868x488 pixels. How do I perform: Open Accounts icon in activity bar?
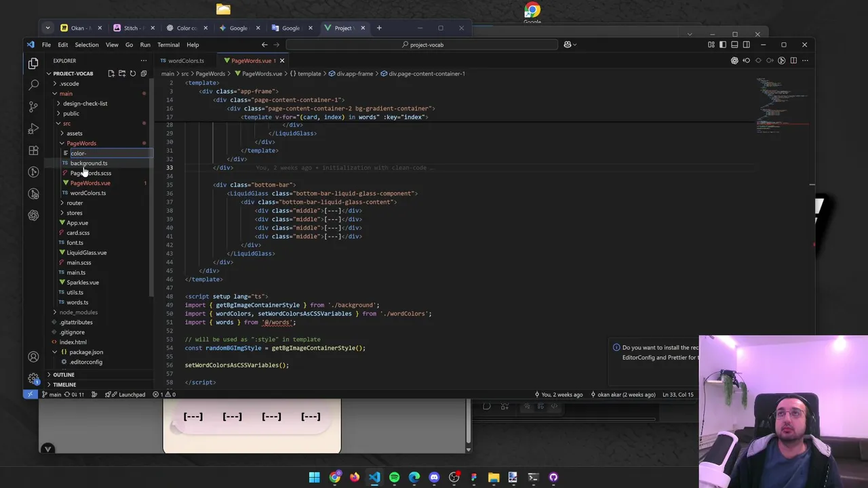tap(33, 357)
